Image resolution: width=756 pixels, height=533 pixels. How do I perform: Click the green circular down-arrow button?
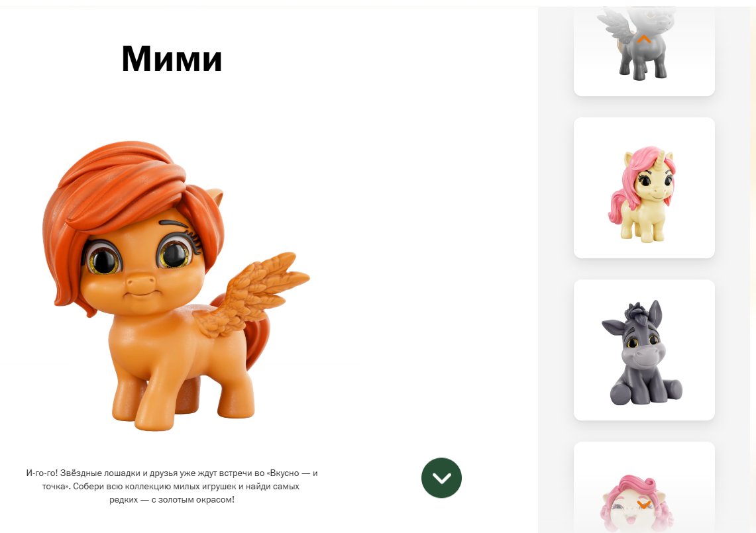(x=441, y=477)
